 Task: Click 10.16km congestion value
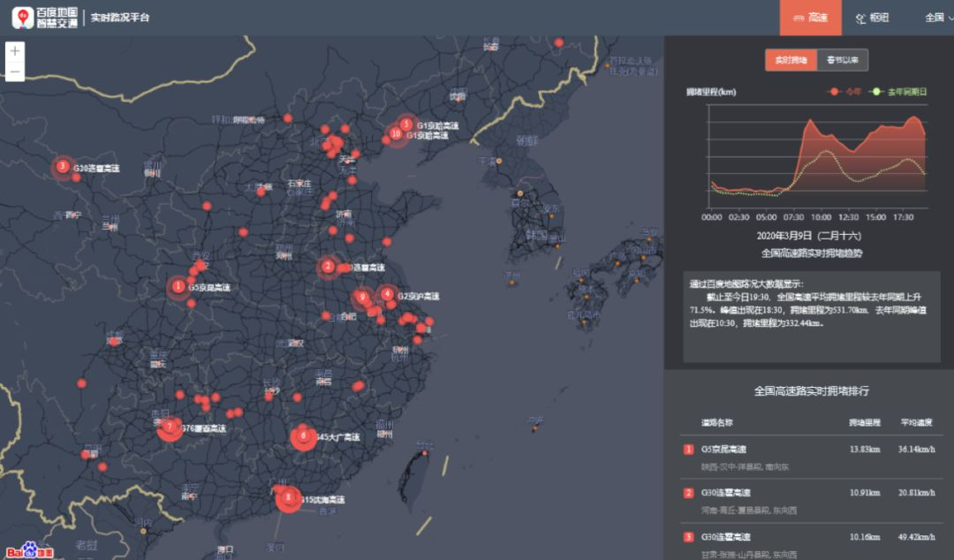pyautogui.click(x=865, y=537)
